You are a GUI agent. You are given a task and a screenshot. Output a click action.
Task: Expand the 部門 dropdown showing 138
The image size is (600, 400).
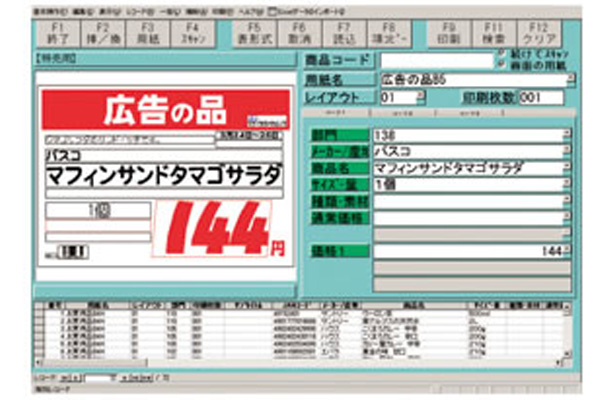coord(567,133)
